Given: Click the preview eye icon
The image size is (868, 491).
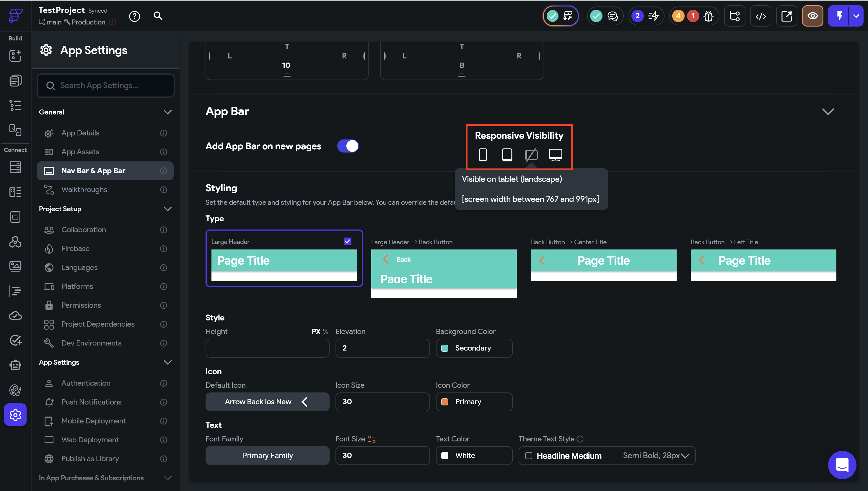Looking at the screenshot, I should [812, 16].
